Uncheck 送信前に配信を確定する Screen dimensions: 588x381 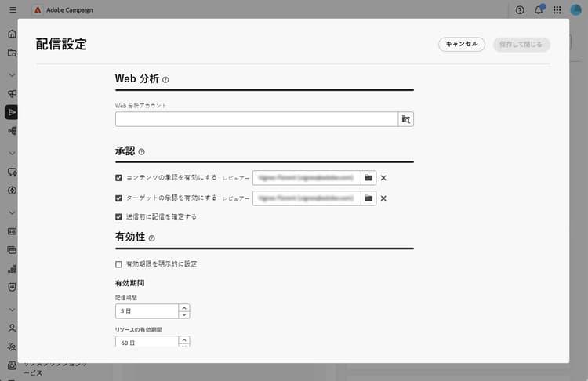click(119, 216)
